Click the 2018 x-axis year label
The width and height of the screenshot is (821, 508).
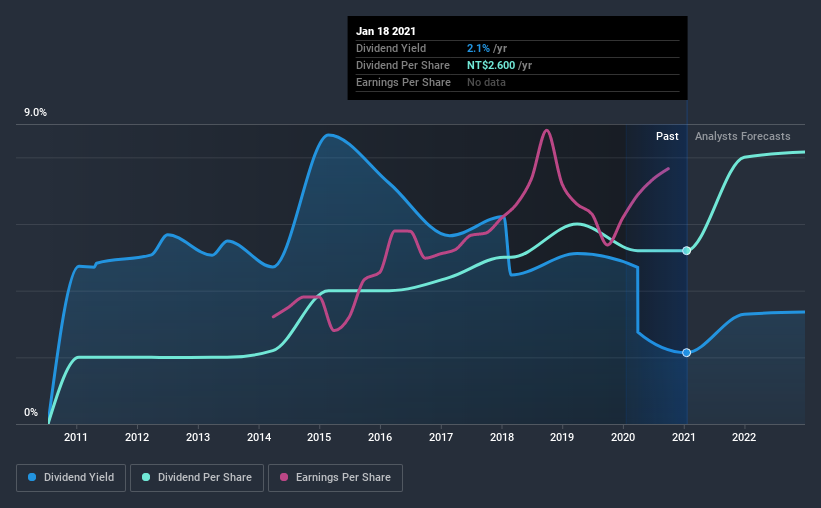coord(502,437)
